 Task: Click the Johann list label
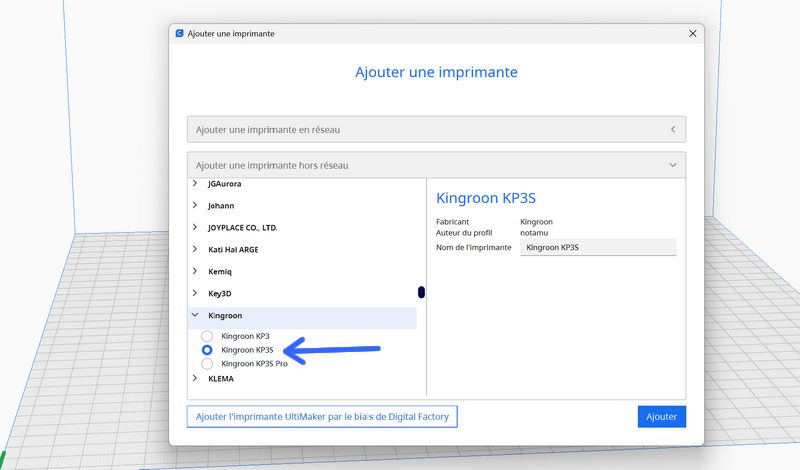221,206
